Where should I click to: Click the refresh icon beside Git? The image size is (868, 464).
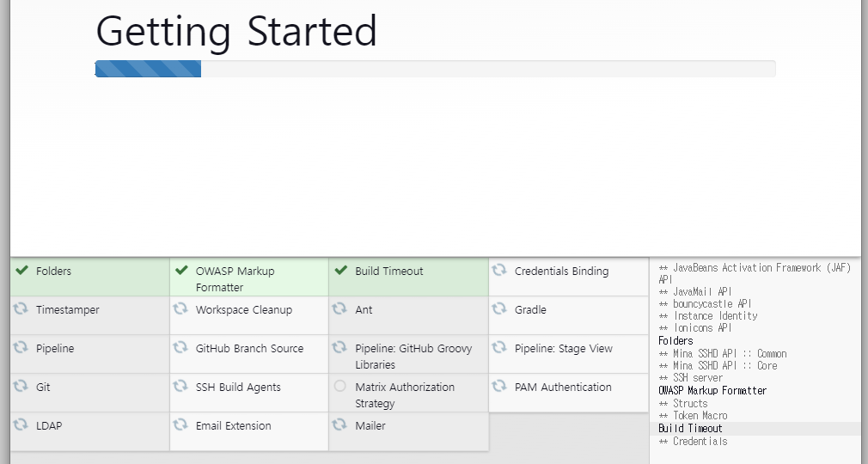click(x=21, y=386)
